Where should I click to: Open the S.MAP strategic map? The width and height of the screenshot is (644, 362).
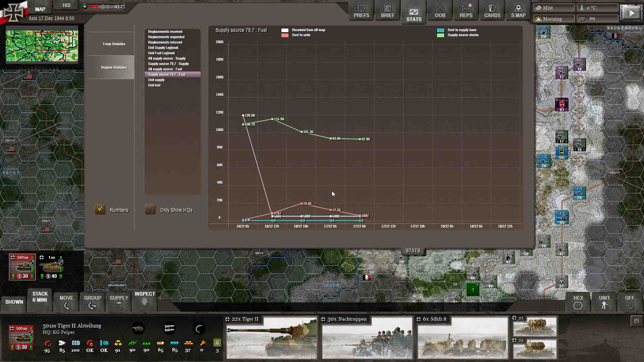pos(518,11)
